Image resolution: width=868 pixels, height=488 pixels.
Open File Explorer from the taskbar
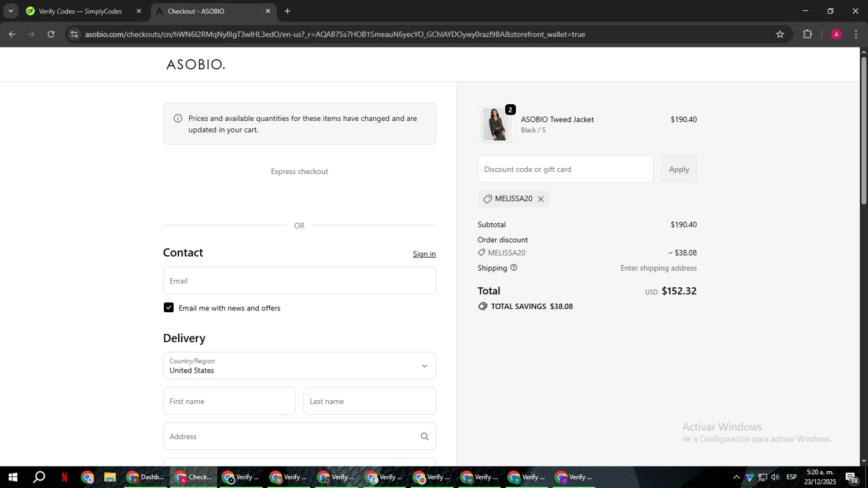(109, 478)
